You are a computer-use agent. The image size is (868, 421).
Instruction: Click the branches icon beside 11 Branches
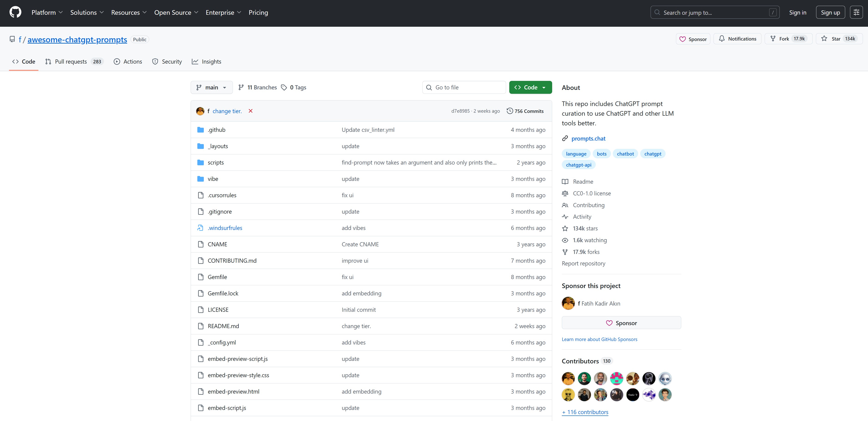(241, 88)
